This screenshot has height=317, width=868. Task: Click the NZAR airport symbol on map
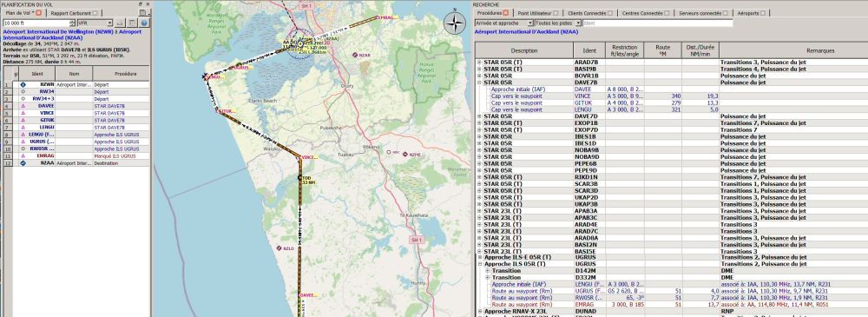click(x=355, y=55)
